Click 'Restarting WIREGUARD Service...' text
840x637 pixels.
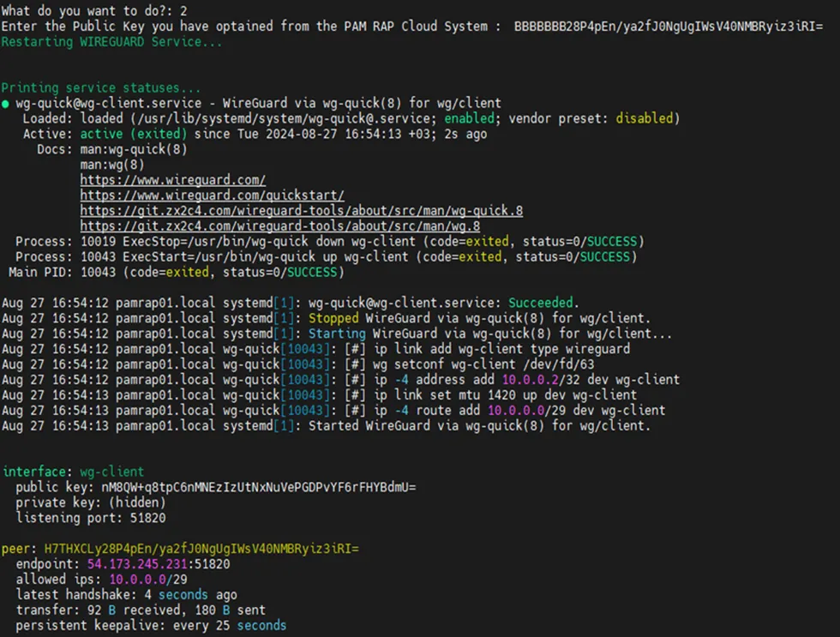(x=111, y=42)
